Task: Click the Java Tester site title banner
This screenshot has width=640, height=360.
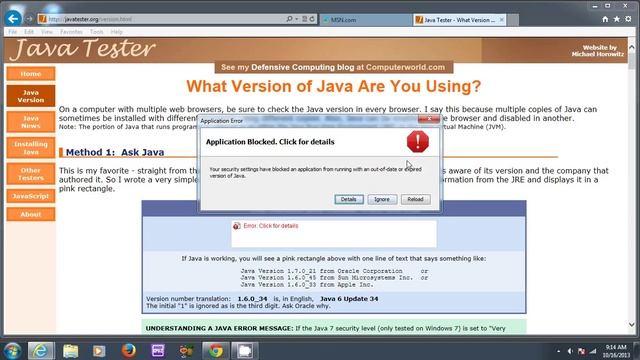Action: (83, 49)
